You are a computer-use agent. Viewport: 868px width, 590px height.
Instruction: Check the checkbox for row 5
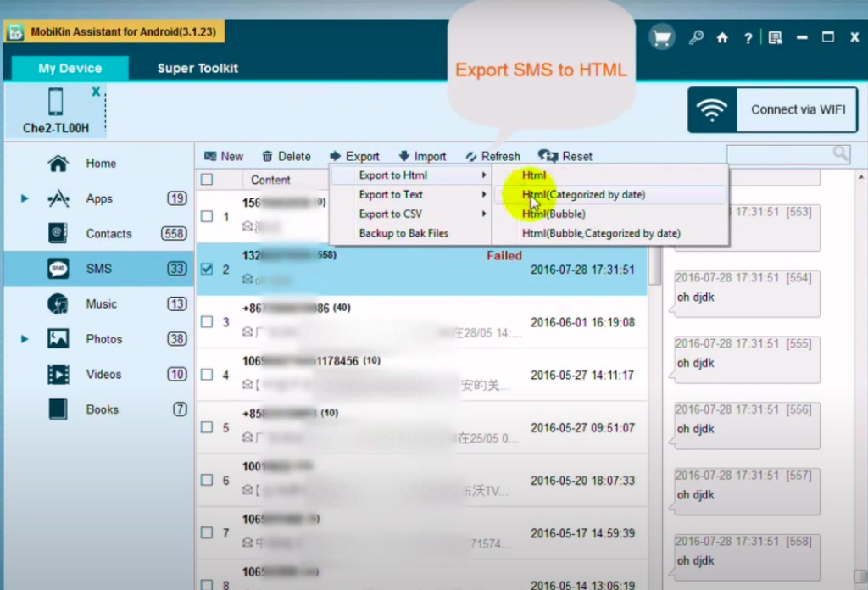pyautogui.click(x=207, y=427)
